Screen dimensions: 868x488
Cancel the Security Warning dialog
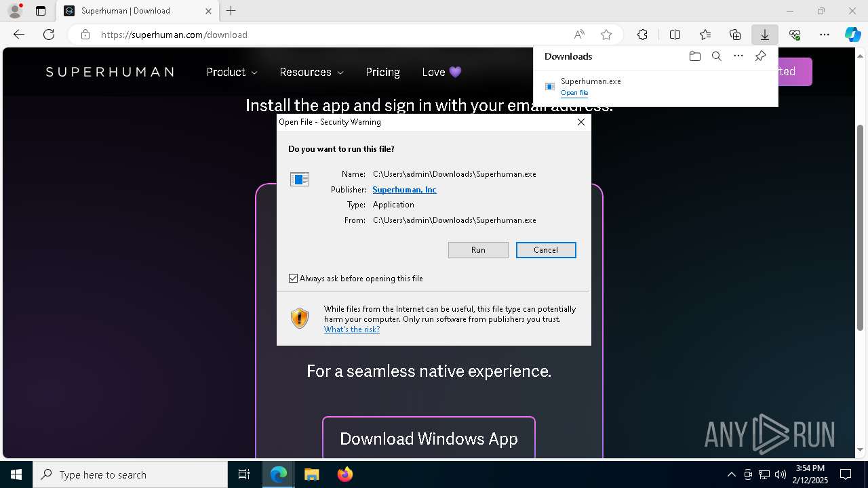(x=546, y=250)
